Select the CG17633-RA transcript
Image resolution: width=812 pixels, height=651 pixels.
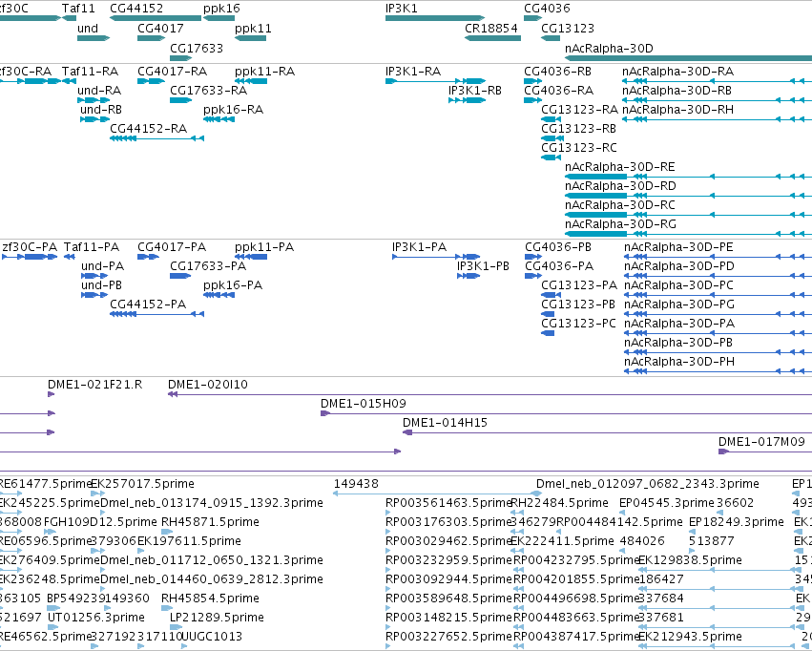[180, 100]
